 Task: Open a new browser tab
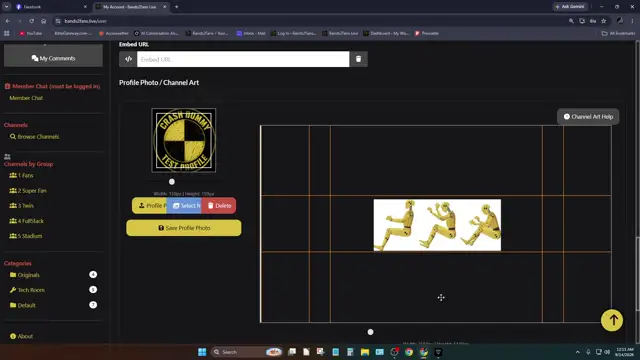[177, 7]
